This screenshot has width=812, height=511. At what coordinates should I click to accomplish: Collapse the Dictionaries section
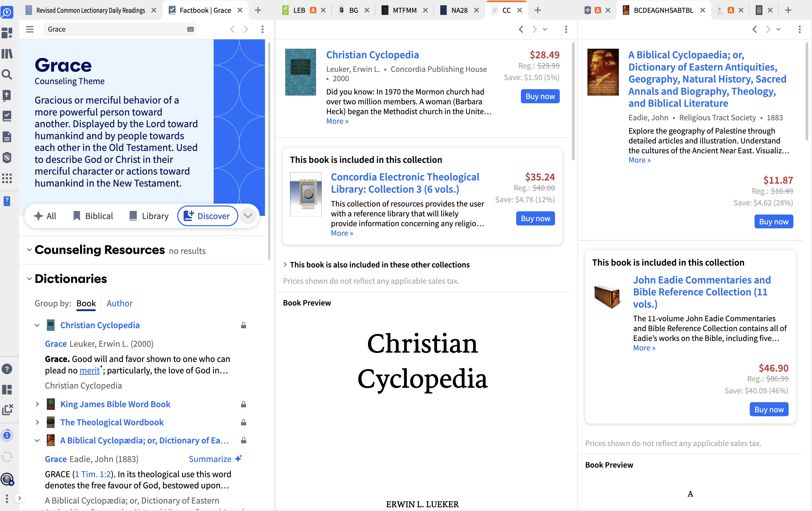(29, 279)
